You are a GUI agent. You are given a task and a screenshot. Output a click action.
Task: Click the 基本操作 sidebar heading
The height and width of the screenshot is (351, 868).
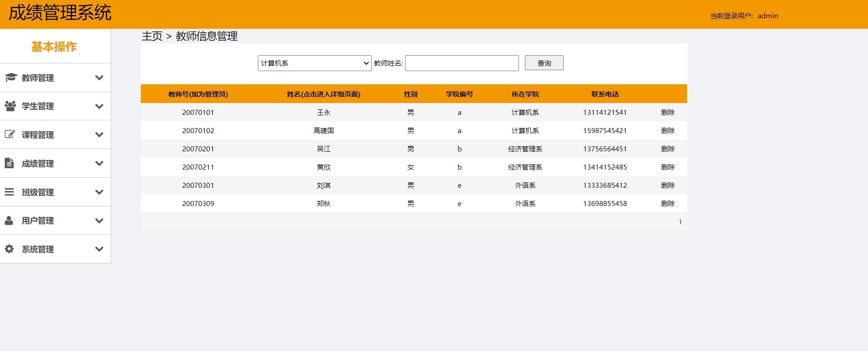coord(54,46)
